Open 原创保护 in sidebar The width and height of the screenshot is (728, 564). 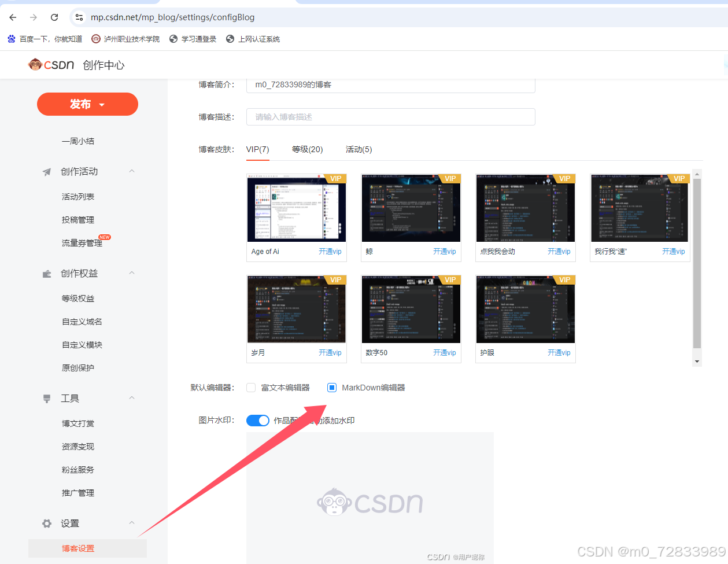point(78,368)
